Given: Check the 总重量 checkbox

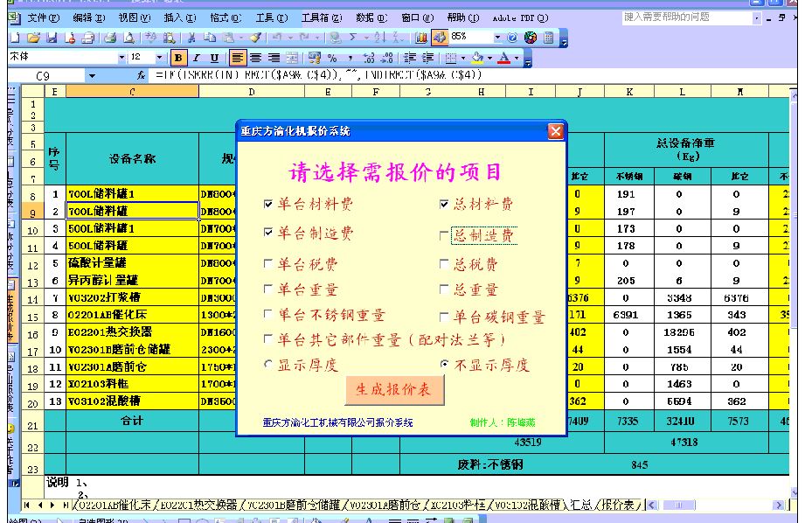Looking at the screenshot, I should 444,289.
